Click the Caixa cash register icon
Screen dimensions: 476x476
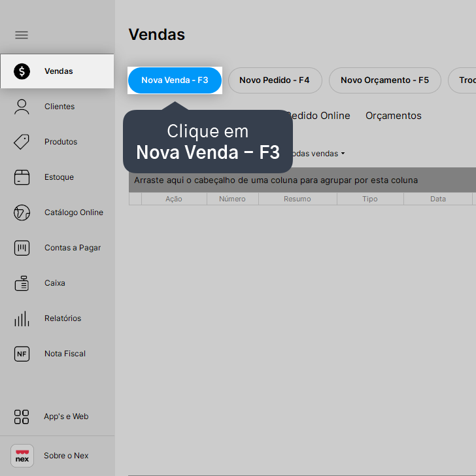tap(22, 283)
